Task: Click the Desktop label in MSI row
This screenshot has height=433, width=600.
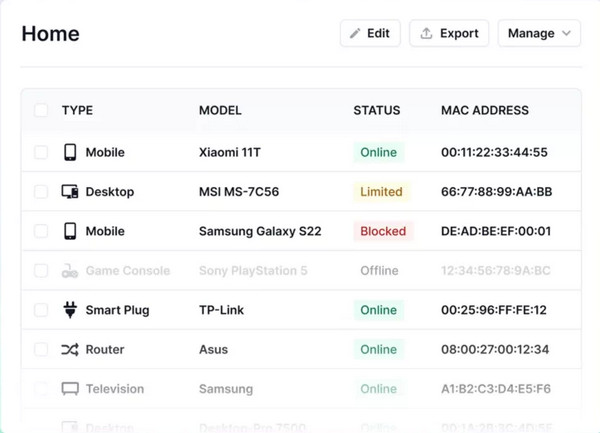Action: [109, 192]
